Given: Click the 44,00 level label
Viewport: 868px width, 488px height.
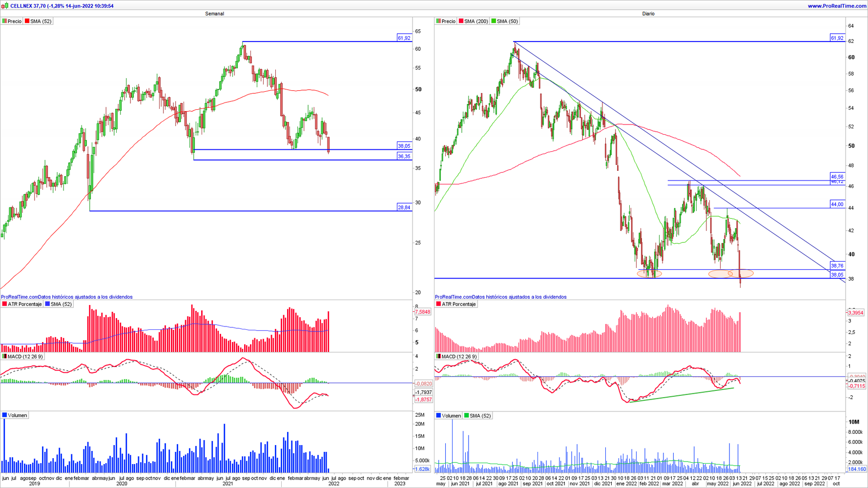Looking at the screenshot, I should click(x=837, y=204).
